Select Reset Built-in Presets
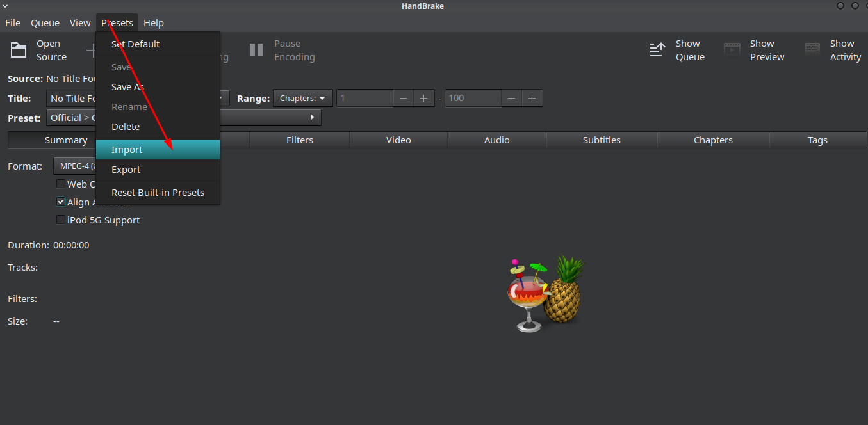 click(158, 193)
